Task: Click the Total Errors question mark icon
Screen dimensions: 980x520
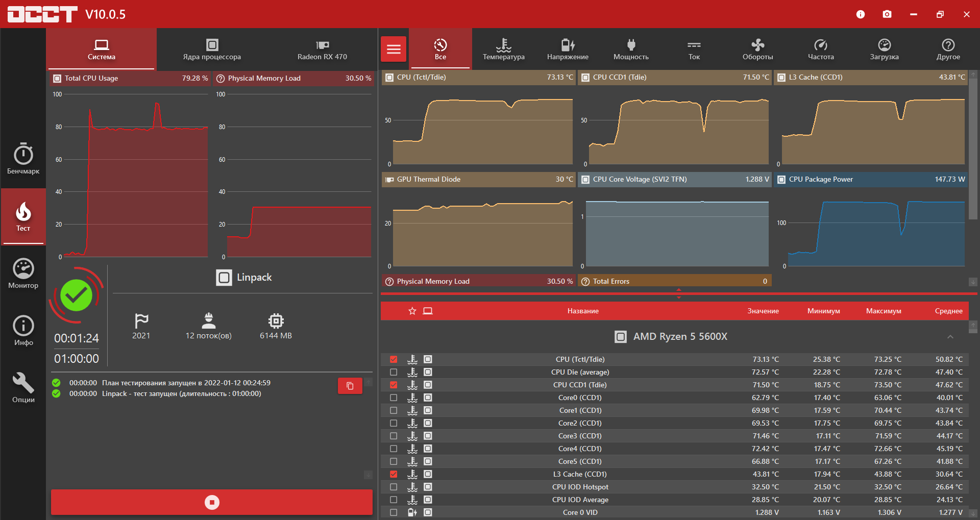Action: point(585,282)
